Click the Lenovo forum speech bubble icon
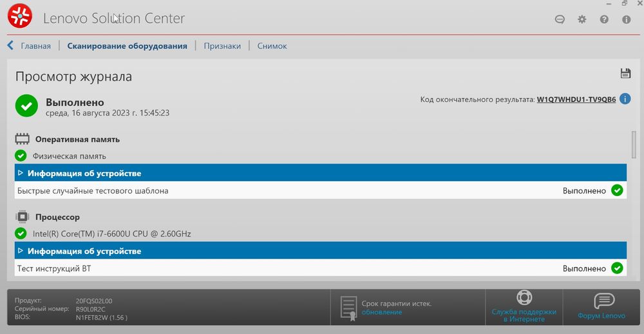Viewport: 644px width, 334px height. [604, 301]
